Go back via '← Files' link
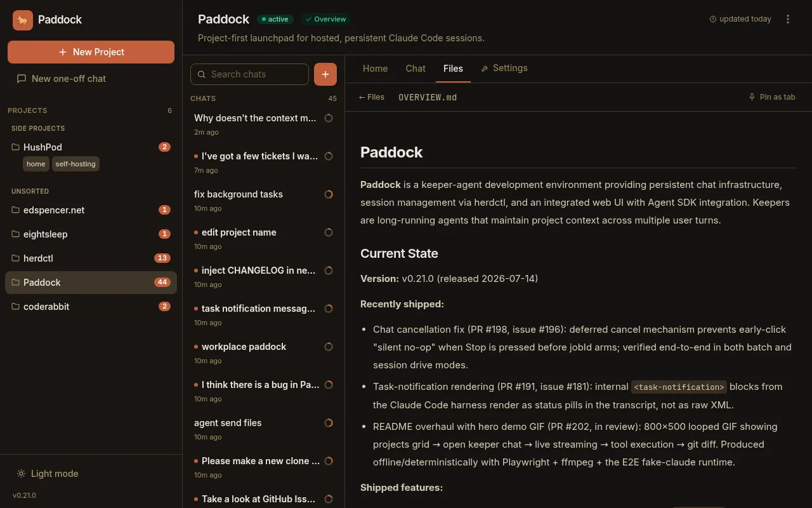 (371, 97)
